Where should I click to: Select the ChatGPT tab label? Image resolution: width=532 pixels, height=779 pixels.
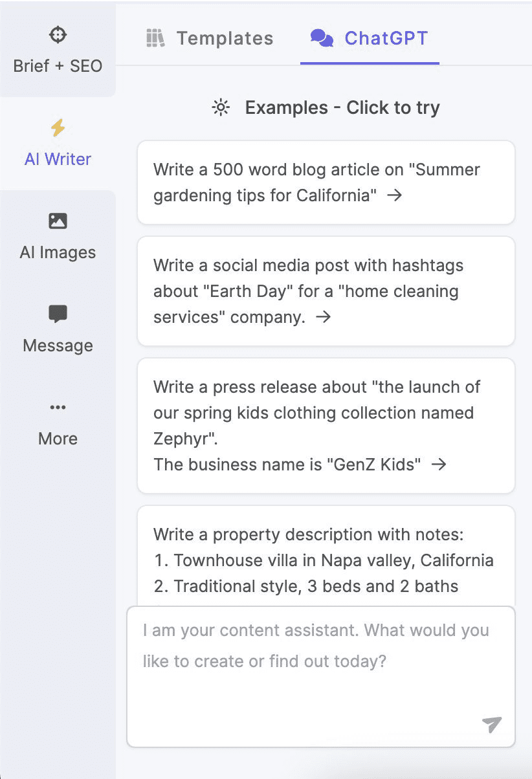click(x=386, y=38)
